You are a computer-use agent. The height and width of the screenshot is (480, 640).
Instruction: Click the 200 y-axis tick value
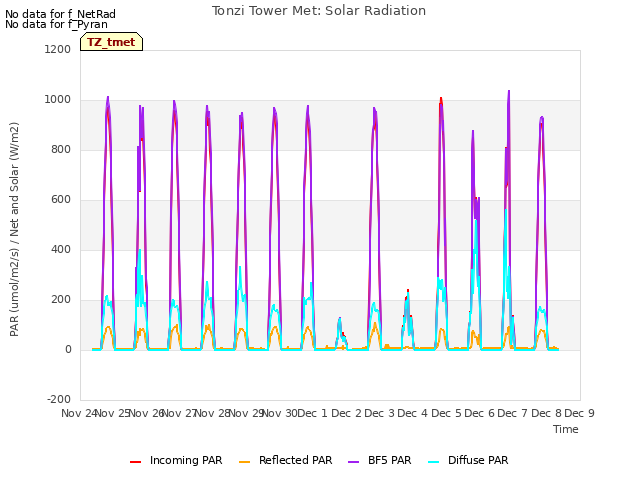coord(61,300)
